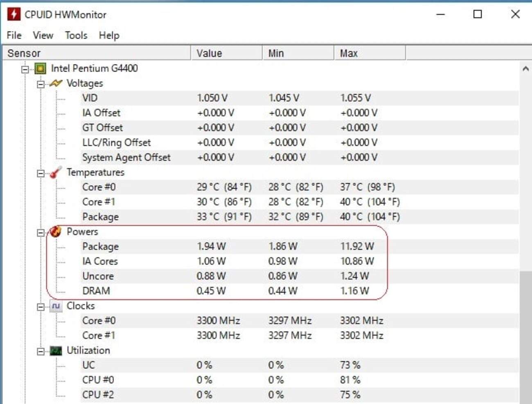532x404 pixels.
Task: Open the View menu
Action: [43, 36]
